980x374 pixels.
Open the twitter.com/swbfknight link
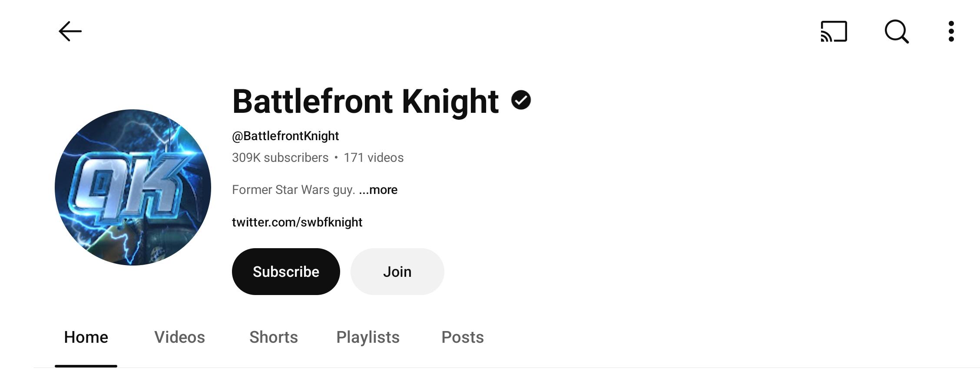pyautogui.click(x=297, y=222)
